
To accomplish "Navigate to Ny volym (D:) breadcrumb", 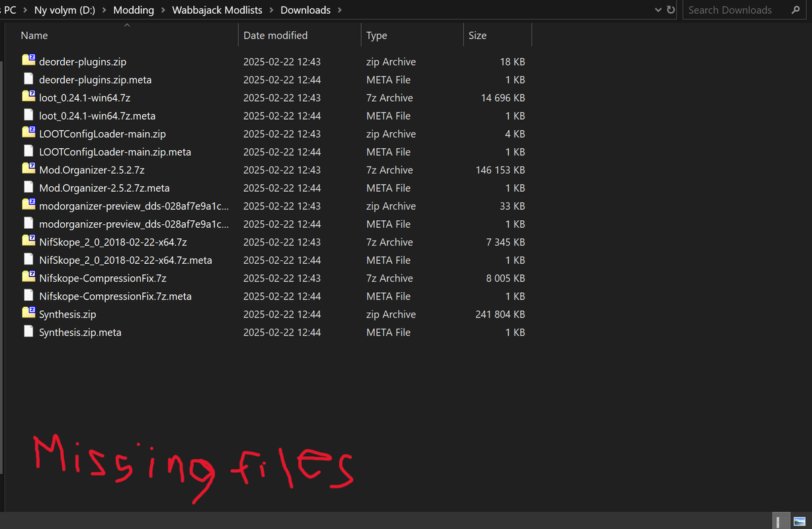I will pos(65,10).
